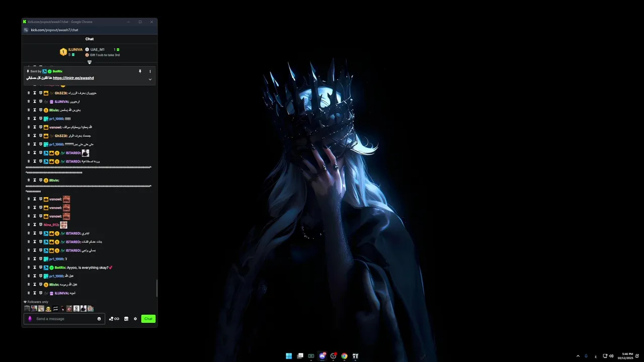
Task: Click "Gift 1 sub to take 3rd" text
Action: [105, 55]
